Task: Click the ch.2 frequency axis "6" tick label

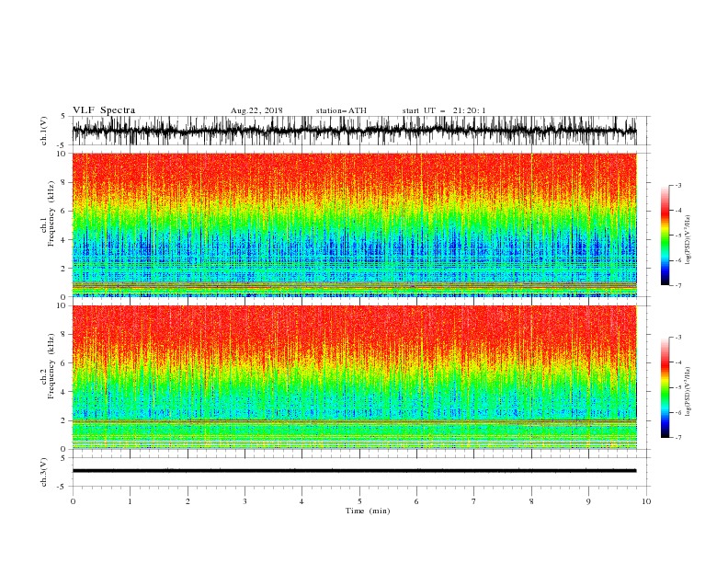Action: point(64,363)
